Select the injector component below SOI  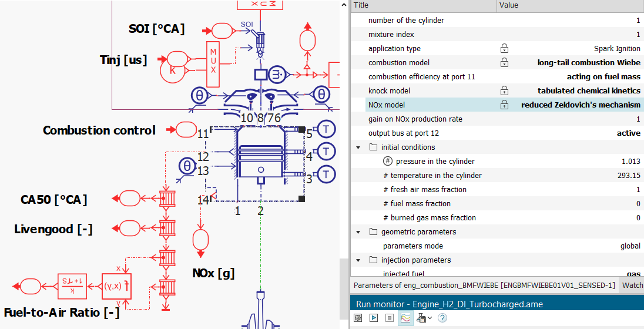click(x=260, y=42)
